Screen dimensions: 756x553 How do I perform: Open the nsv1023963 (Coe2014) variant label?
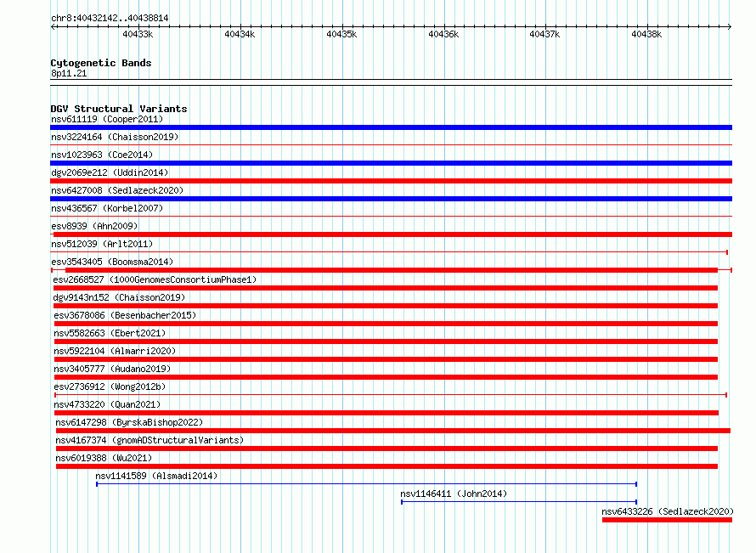(x=102, y=155)
